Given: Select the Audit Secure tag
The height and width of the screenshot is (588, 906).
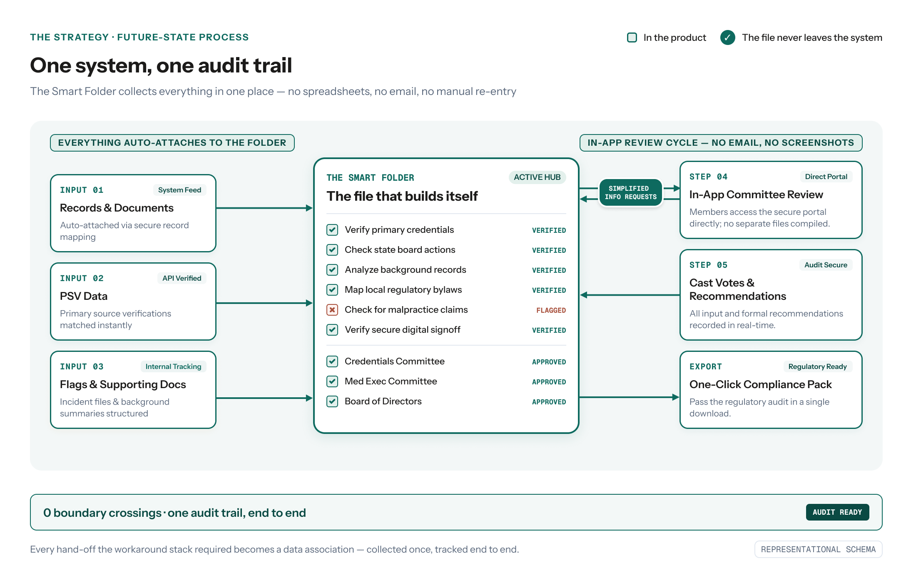Looking at the screenshot, I should (x=826, y=265).
